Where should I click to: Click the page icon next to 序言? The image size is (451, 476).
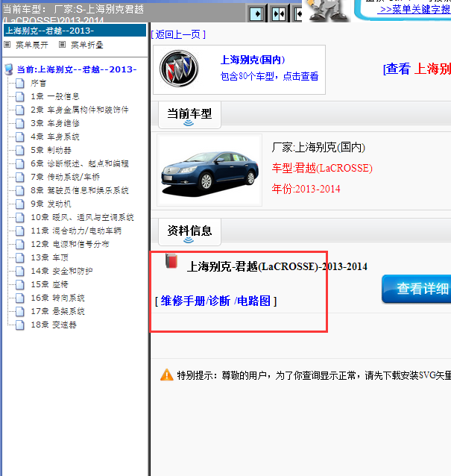click(20, 83)
